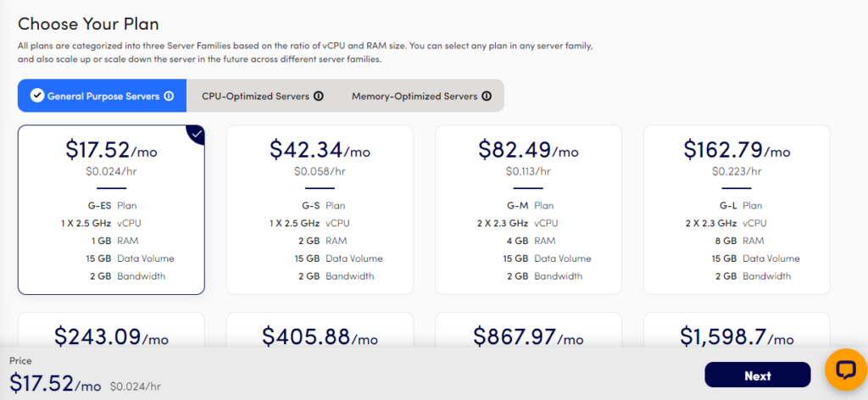The height and width of the screenshot is (400, 868).
Task: Click info icon beside Memory-Optimized Servers
Action: pyautogui.click(x=487, y=96)
